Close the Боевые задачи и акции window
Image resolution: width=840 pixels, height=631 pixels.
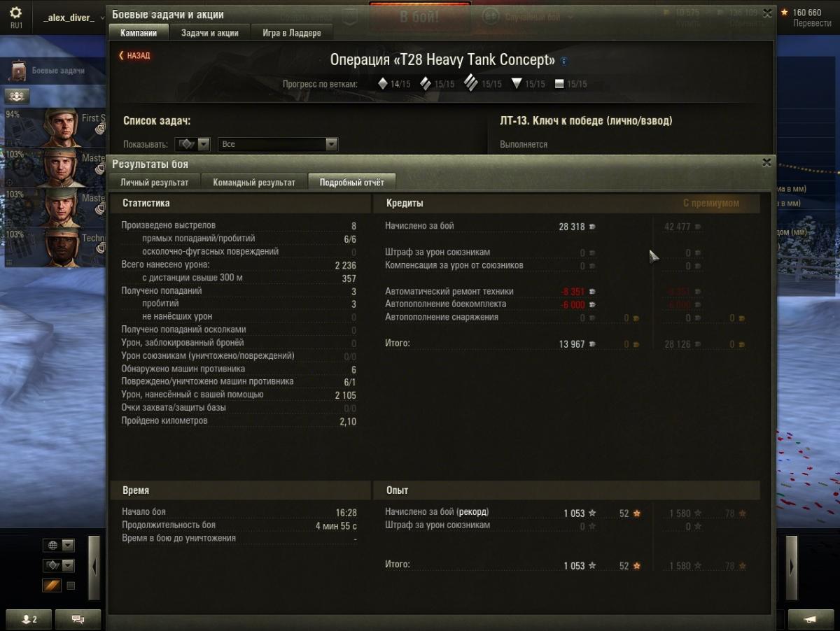point(766,13)
